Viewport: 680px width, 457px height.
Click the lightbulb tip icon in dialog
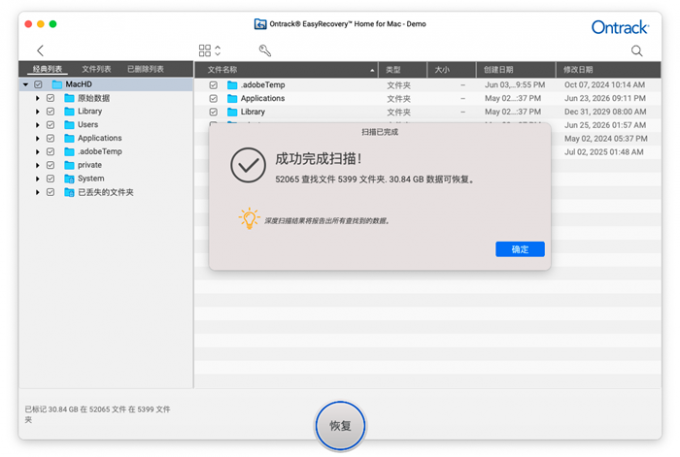click(249, 218)
